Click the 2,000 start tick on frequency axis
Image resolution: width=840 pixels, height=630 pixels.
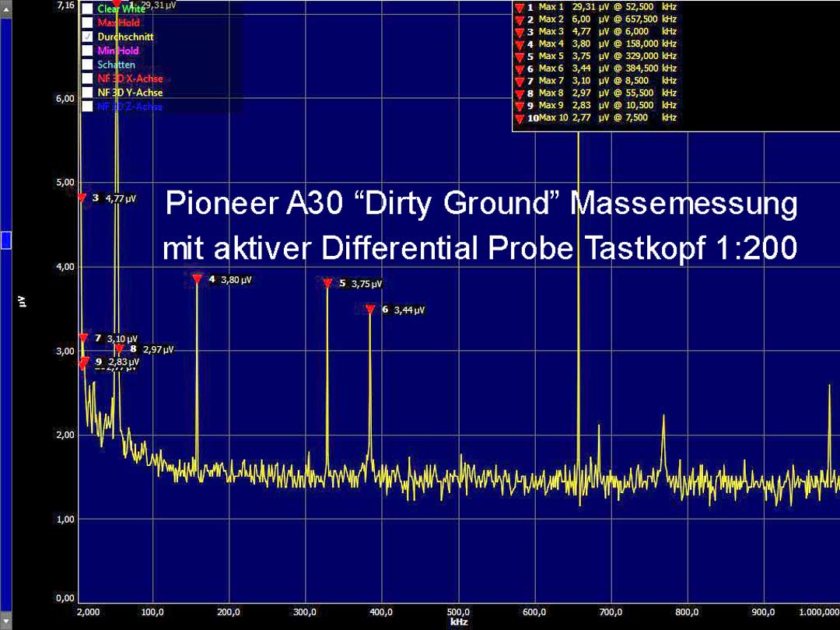coord(89,612)
